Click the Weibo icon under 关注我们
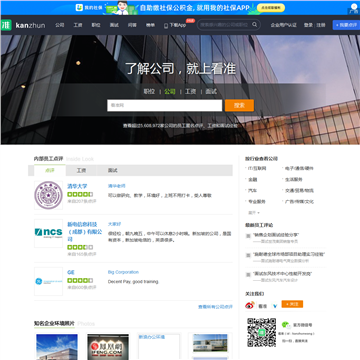 (250, 305)
